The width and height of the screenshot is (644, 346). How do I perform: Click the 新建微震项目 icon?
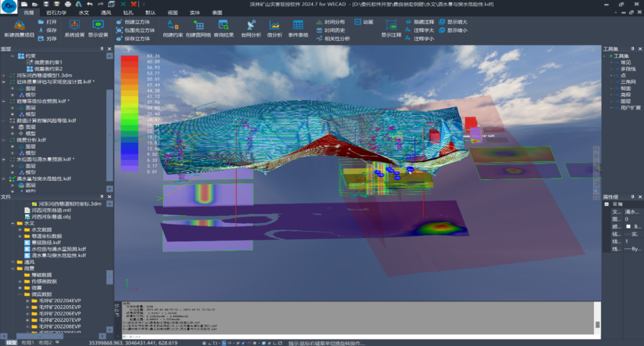(19, 25)
